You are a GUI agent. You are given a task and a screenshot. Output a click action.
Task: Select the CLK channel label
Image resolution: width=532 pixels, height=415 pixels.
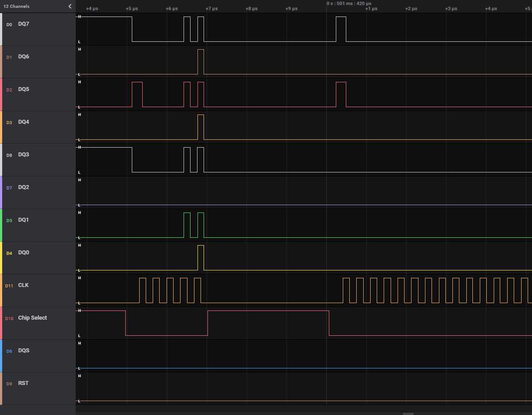coord(23,285)
